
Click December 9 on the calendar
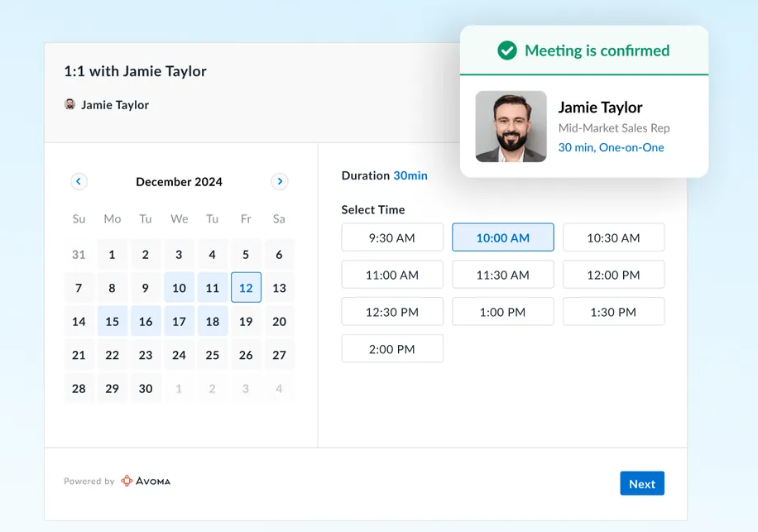[146, 287]
